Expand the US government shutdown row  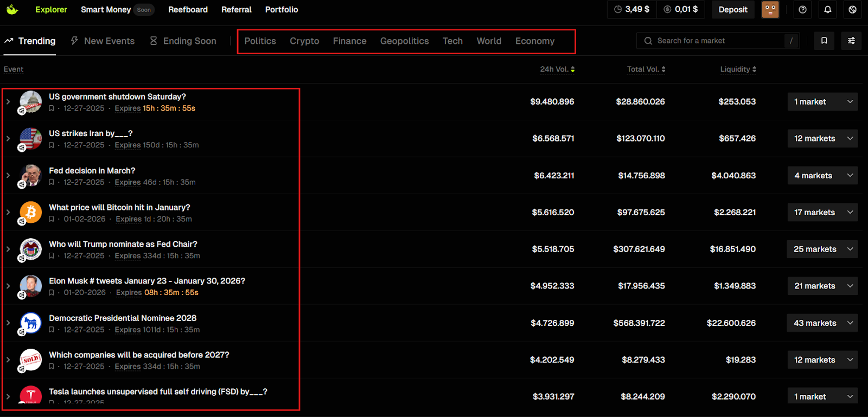pyautogui.click(x=8, y=101)
